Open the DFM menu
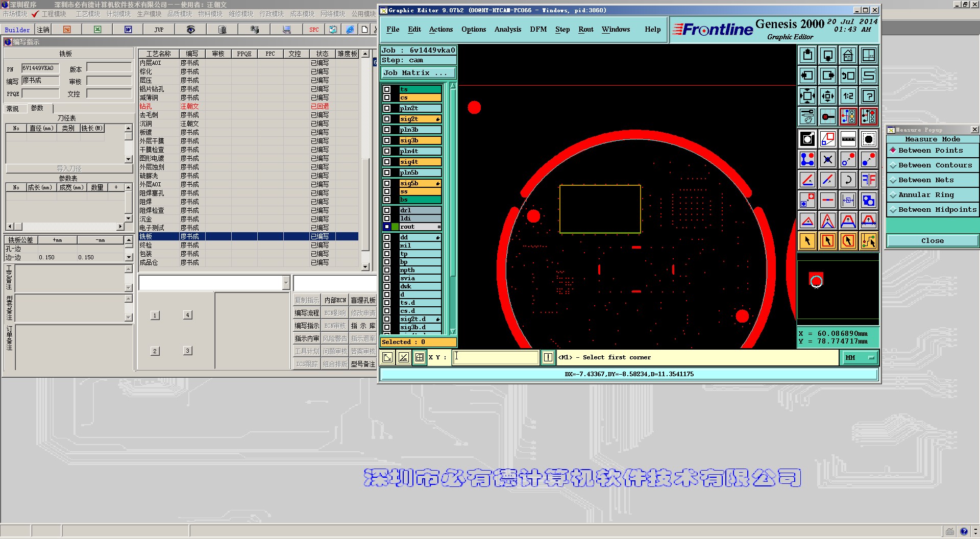 pyautogui.click(x=538, y=30)
